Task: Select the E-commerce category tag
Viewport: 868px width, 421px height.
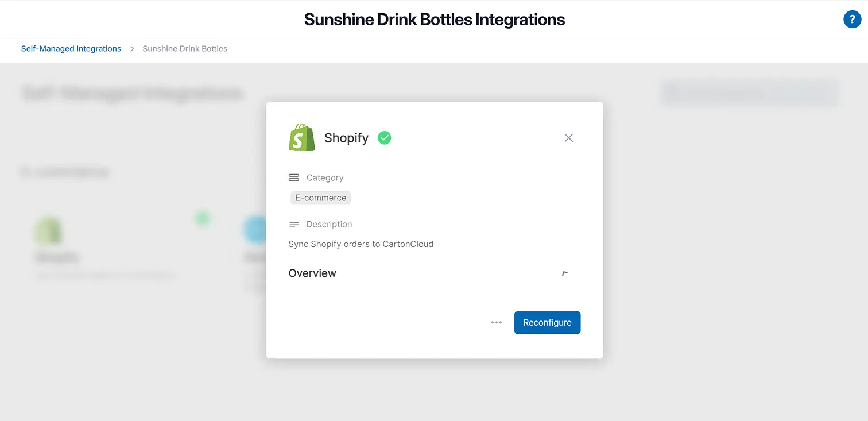Action: tap(320, 198)
